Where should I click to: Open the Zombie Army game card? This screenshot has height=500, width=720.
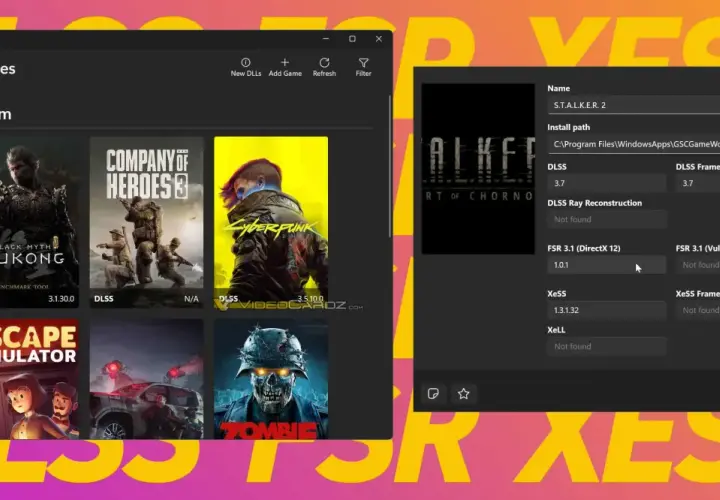(x=271, y=379)
